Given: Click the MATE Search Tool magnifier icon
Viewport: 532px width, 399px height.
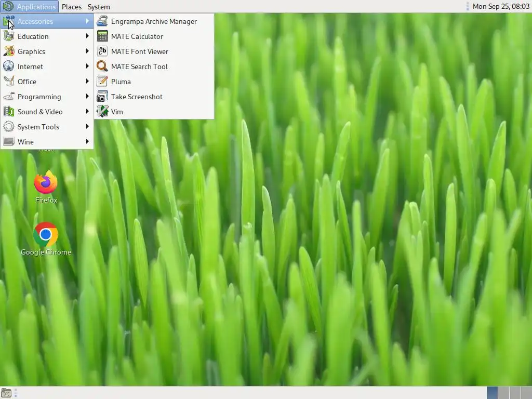Looking at the screenshot, I should point(102,66).
